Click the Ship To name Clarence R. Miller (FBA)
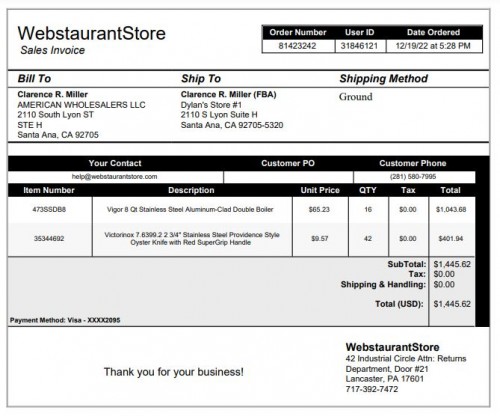Image resolution: width=500 pixels, height=416 pixels. pyautogui.click(x=229, y=95)
